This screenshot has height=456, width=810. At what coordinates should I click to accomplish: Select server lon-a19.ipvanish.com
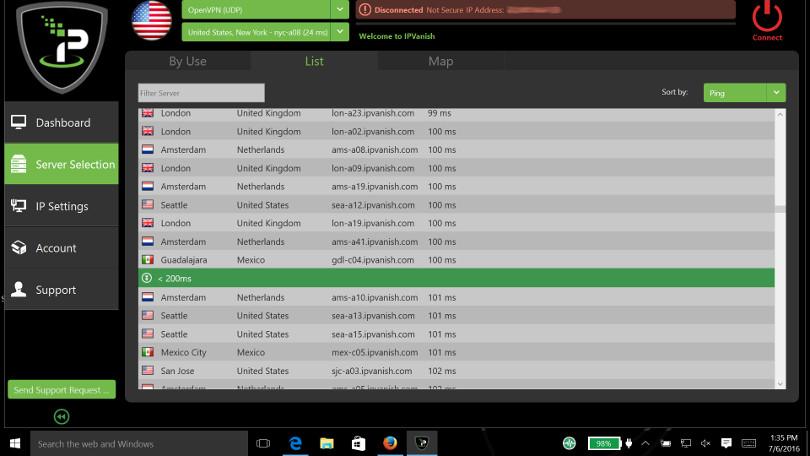(x=456, y=223)
